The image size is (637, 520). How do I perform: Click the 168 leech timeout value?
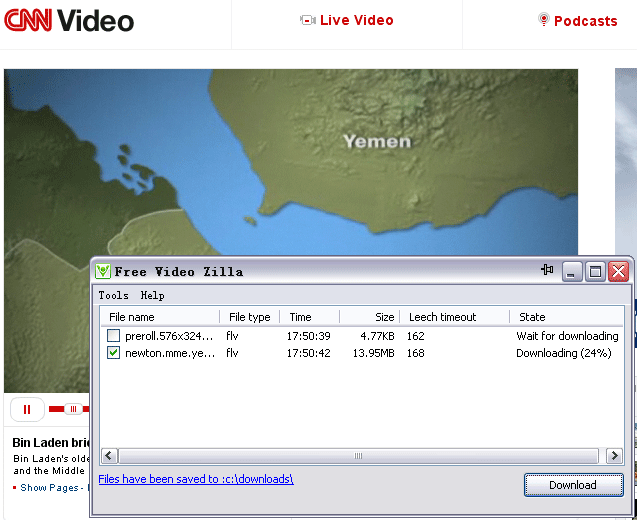coord(416,353)
